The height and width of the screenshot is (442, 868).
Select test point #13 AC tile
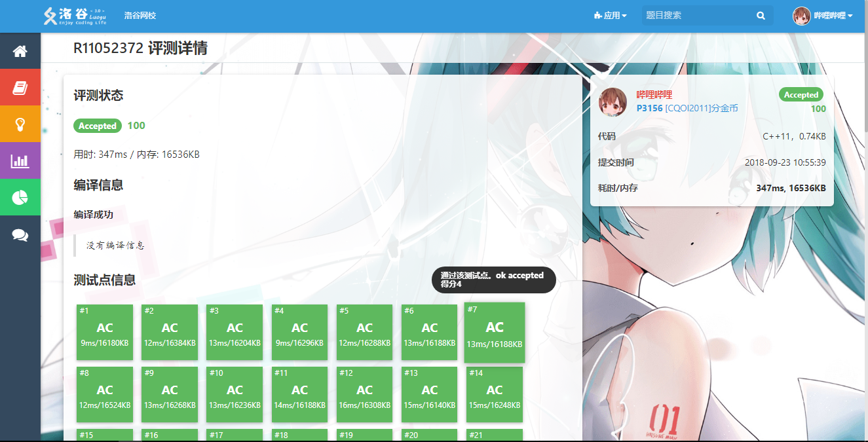[x=430, y=394]
